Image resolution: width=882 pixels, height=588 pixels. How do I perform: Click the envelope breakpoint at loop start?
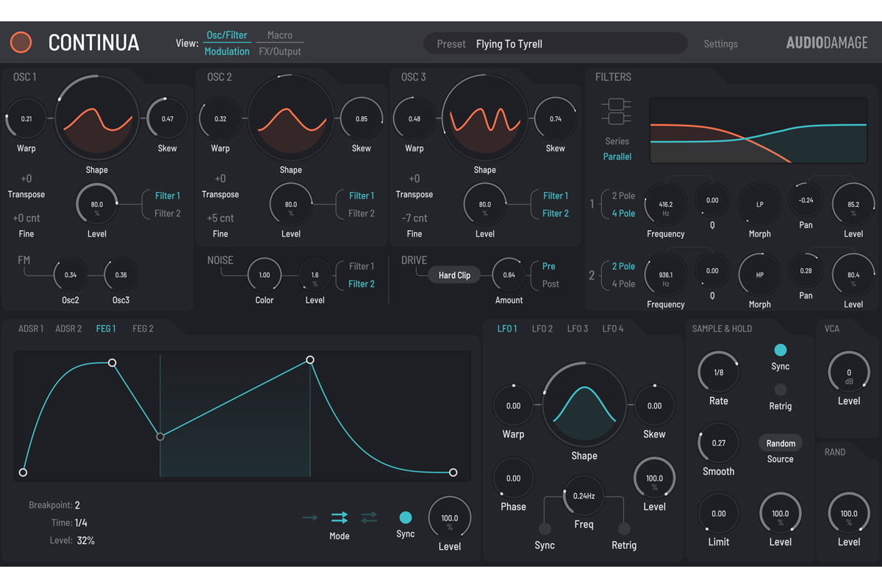pos(160,437)
